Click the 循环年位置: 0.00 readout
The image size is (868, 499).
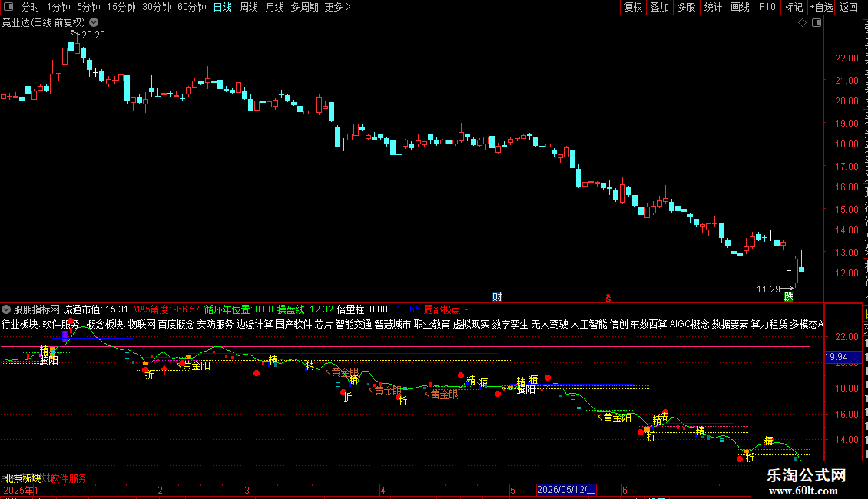239,310
